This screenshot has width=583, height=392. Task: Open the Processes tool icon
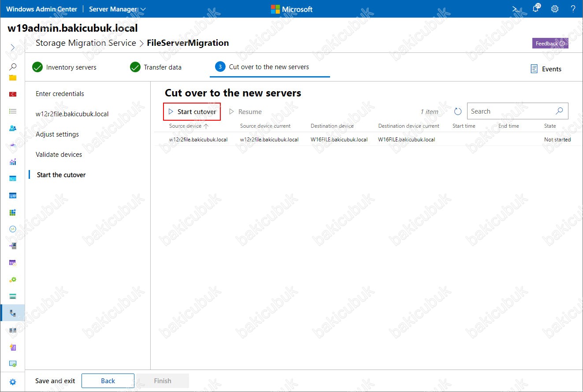pos(13,195)
